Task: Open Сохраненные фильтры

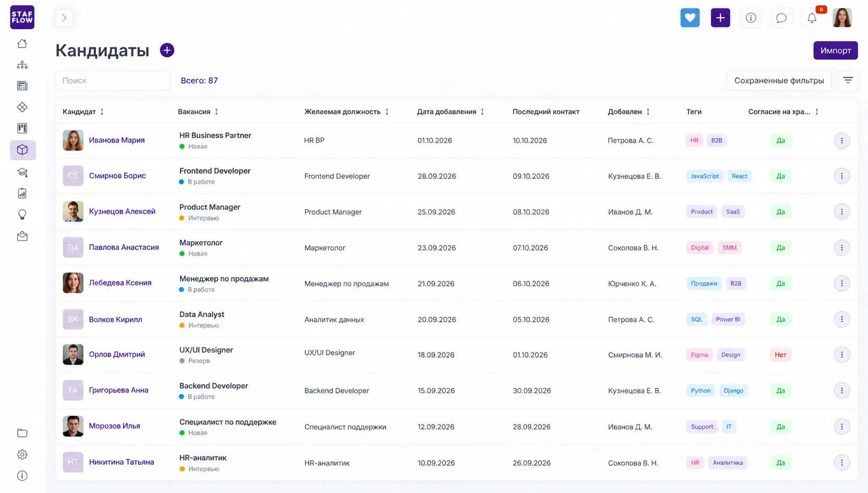Action: click(779, 80)
